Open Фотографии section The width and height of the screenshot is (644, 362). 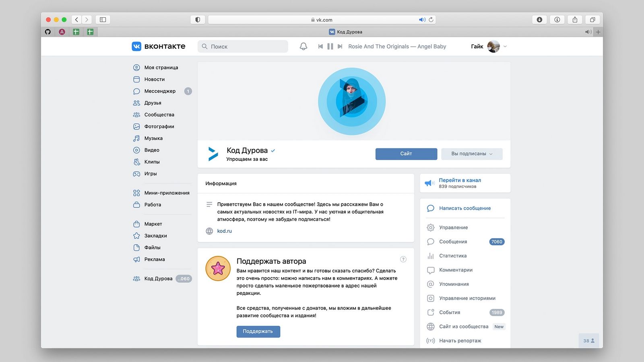click(x=159, y=126)
